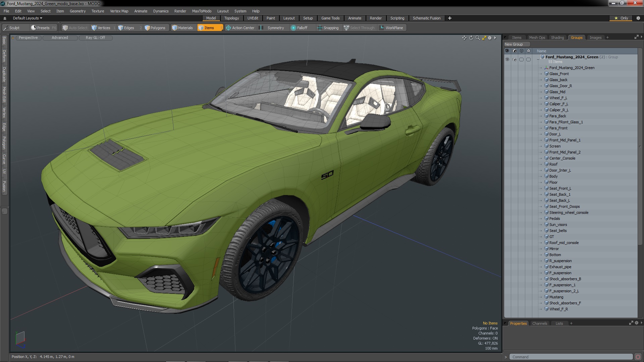Open the layout settings gear at top right
Image resolution: width=644 pixels, height=362 pixels.
pyautogui.click(x=638, y=18)
